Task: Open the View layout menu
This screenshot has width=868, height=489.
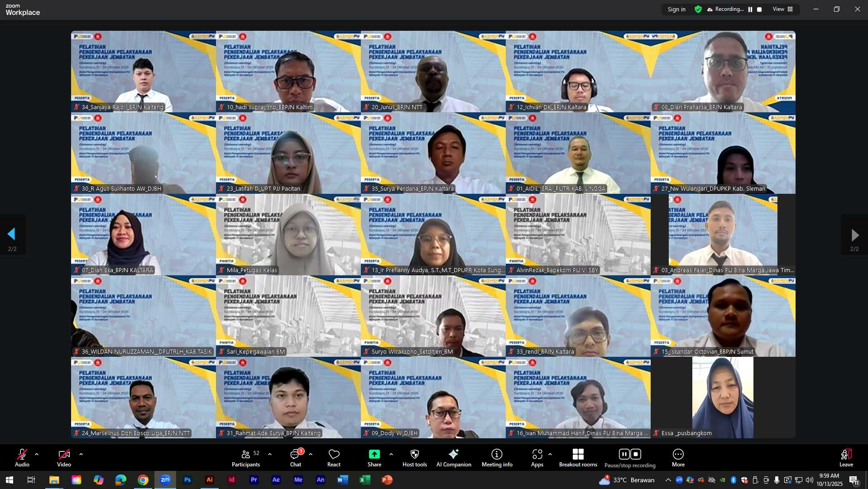Action: [783, 10]
